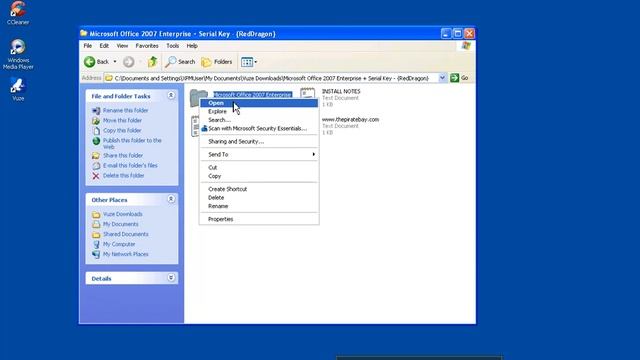Screen dimensions: 640x360
Task: Choose Sharing and Security... entry
Action: [x=259, y=142]
